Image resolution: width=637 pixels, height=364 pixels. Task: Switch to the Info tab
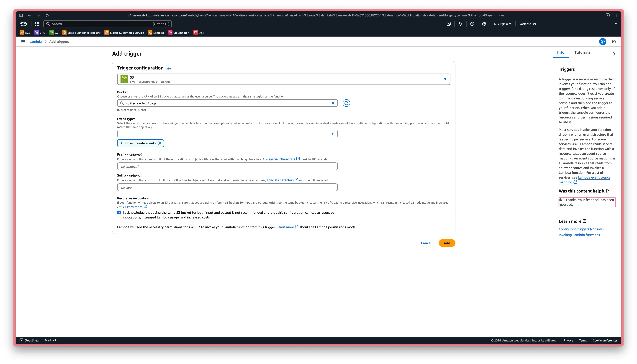560,52
